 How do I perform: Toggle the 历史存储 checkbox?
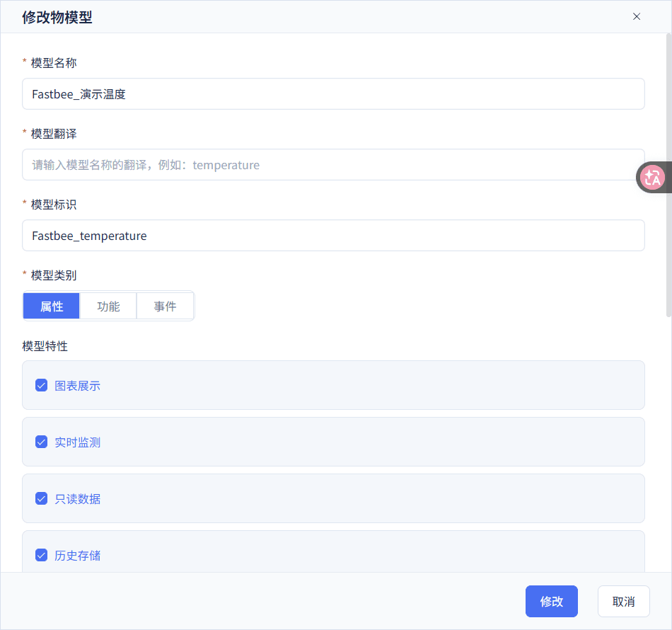(x=41, y=556)
